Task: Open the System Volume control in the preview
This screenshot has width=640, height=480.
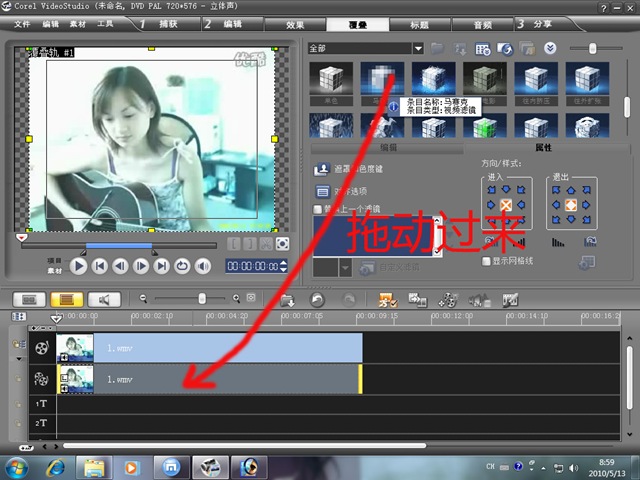Action: click(203, 266)
